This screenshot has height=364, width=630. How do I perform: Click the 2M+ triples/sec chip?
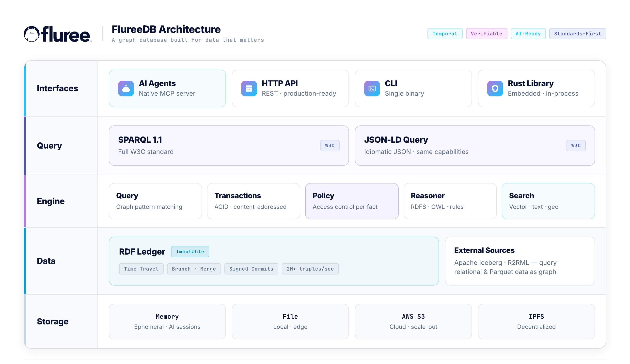click(310, 269)
